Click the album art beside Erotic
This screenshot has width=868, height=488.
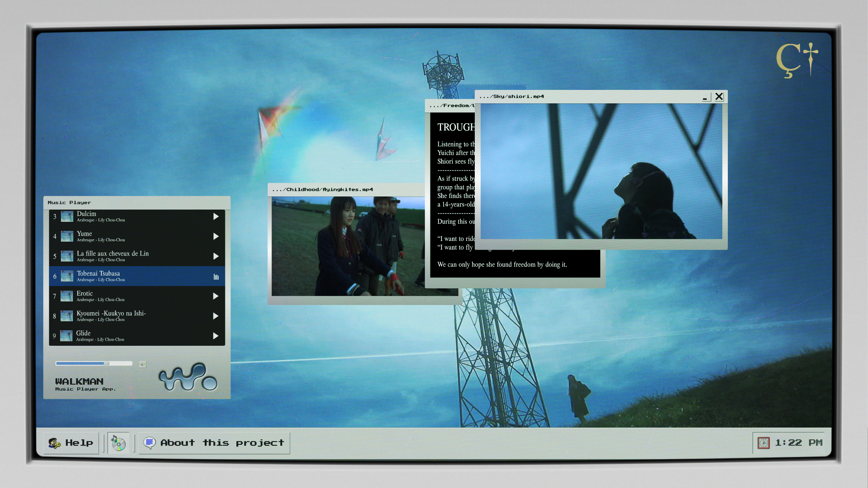click(x=67, y=296)
